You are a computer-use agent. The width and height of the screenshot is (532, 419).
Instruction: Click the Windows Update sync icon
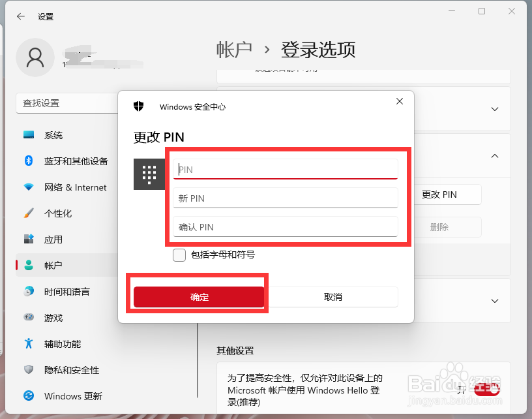(29, 396)
